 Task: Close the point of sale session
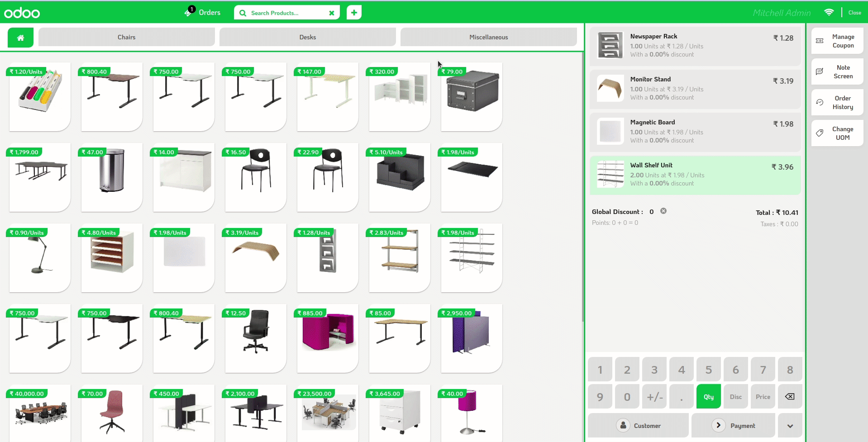pyautogui.click(x=854, y=13)
